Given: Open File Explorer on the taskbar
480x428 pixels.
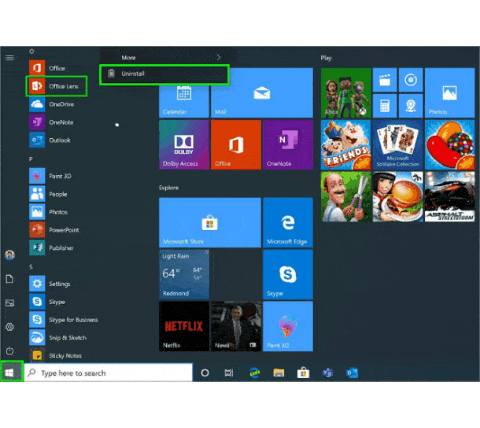Looking at the screenshot, I should (279, 373).
